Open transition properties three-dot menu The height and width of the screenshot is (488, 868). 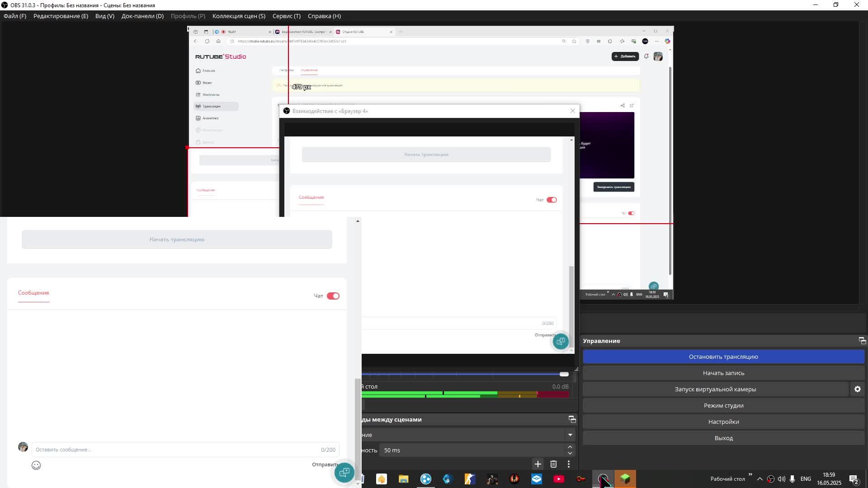point(569,464)
